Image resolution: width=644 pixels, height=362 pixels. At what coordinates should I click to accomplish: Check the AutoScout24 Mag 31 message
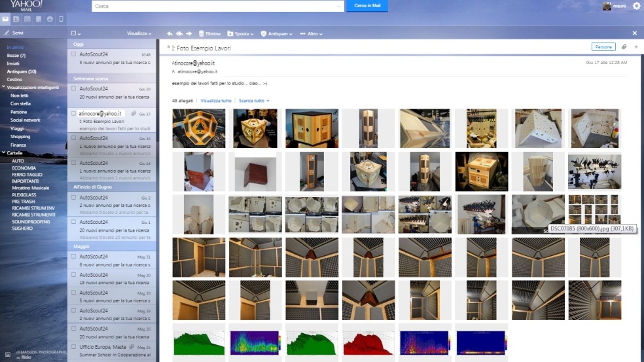point(73,257)
